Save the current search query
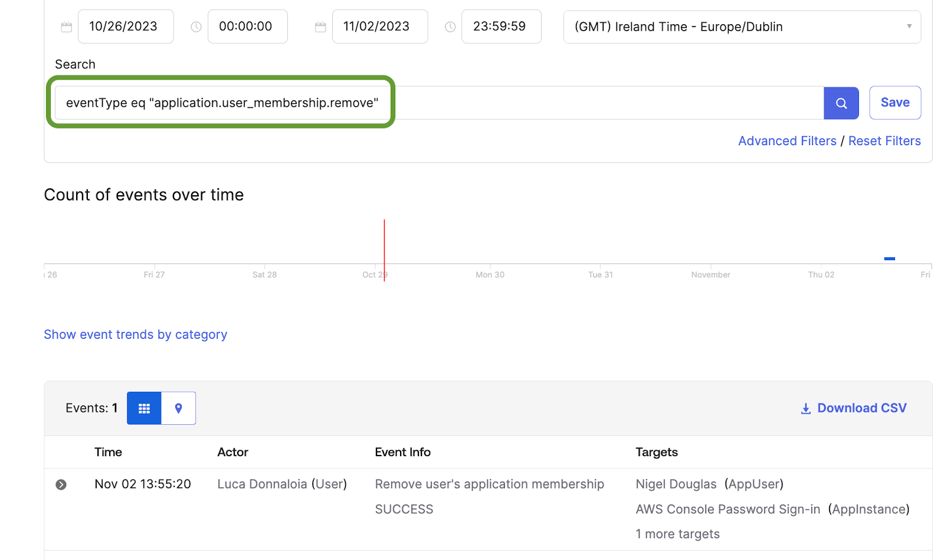The width and height of the screenshot is (944, 560). pos(894,103)
